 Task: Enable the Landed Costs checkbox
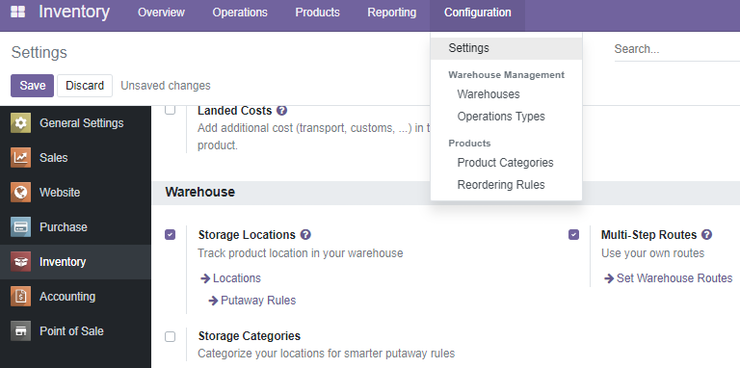click(170, 110)
